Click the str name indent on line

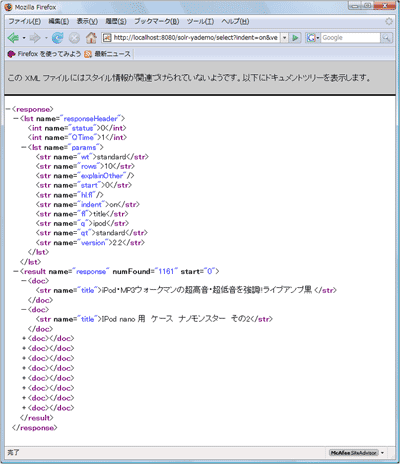(88, 204)
